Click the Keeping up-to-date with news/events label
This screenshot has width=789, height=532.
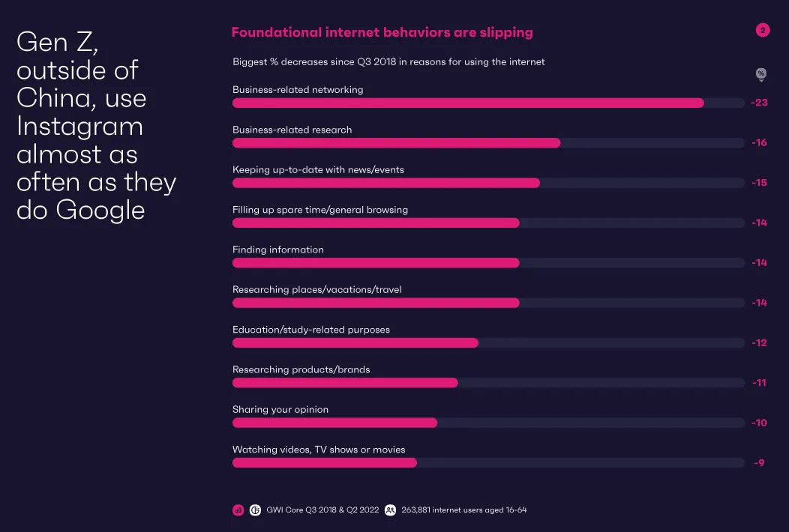(x=318, y=169)
